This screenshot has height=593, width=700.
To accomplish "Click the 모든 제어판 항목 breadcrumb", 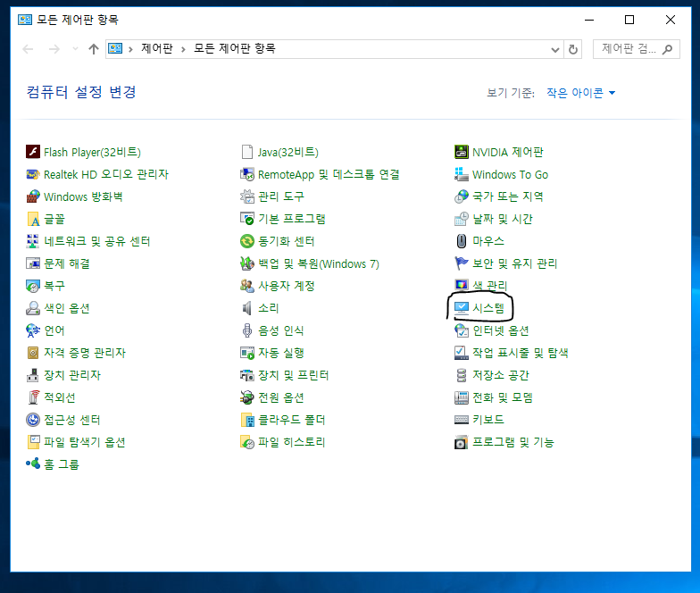I will pos(234,48).
